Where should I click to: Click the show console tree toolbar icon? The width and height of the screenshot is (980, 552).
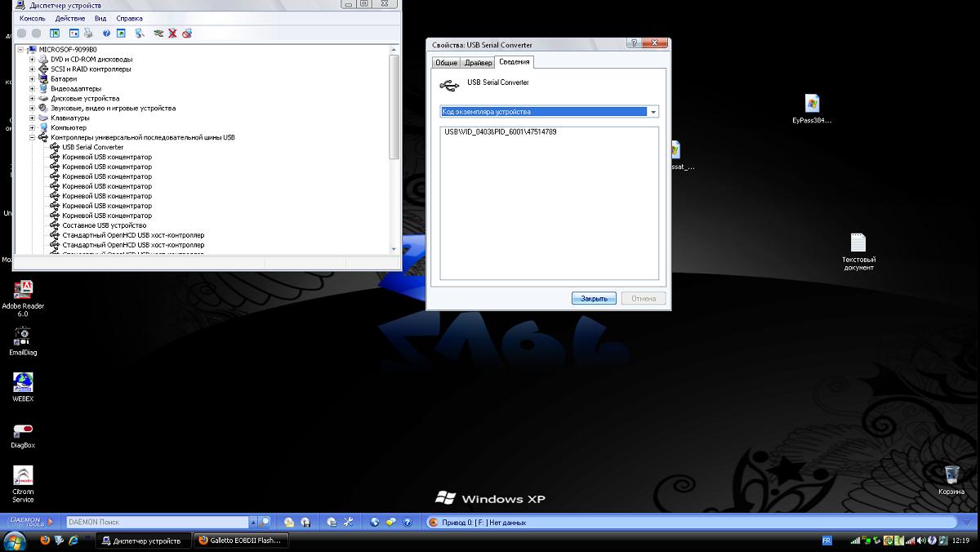(x=55, y=33)
